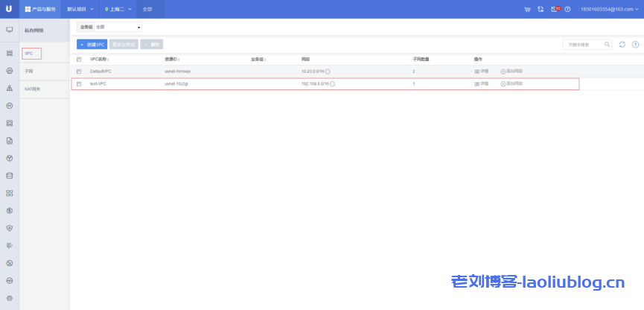Refresh the VPC list with refresh icon
This screenshot has width=644, height=310.
tap(622, 45)
